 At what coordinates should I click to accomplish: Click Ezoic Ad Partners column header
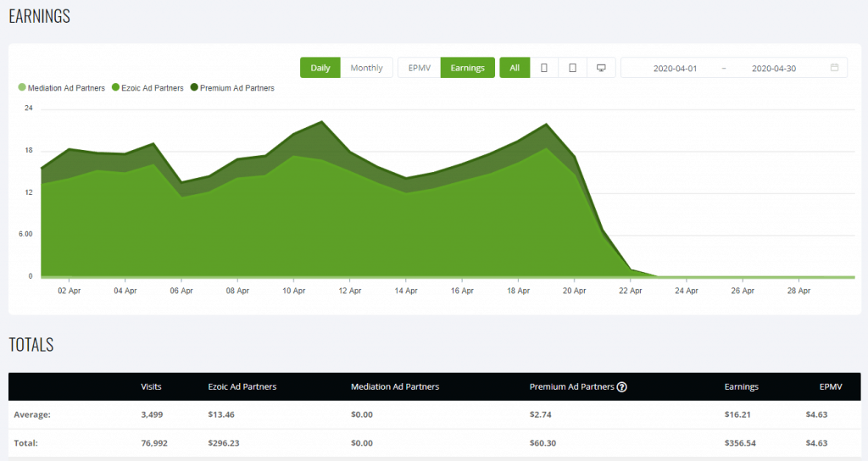coord(242,386)
